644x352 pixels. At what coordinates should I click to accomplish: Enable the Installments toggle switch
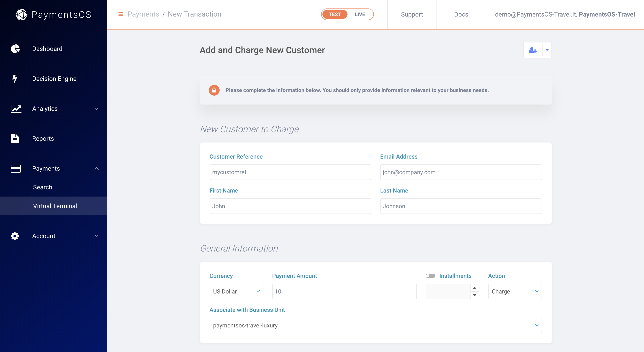point(430,276)
